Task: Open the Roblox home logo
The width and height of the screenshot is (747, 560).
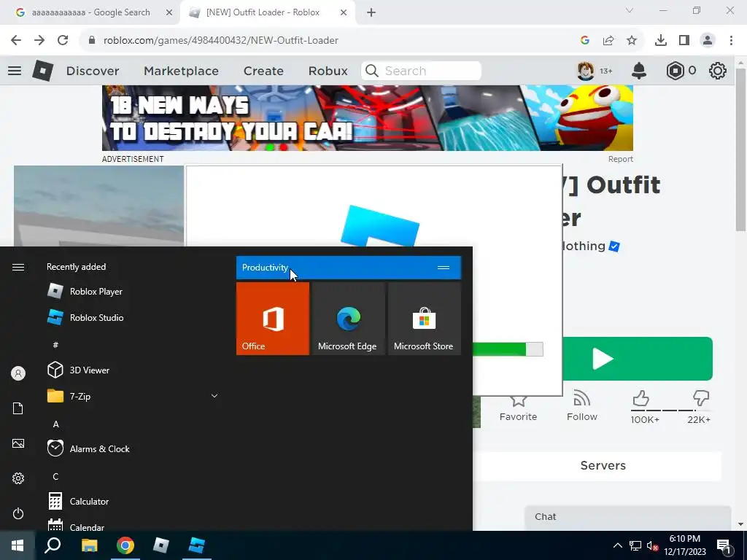Action: tap(43, 71)
